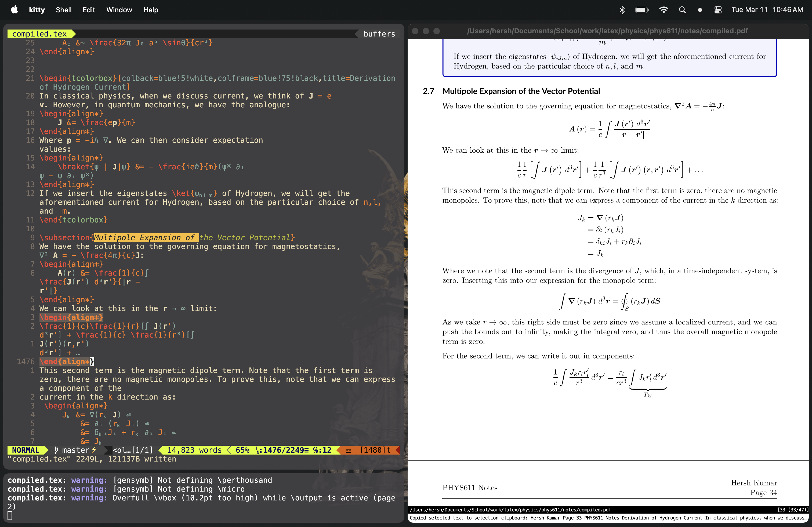Open the kitty application menu
The height and width of the screenshot is (527, 812).
(37, 10)
